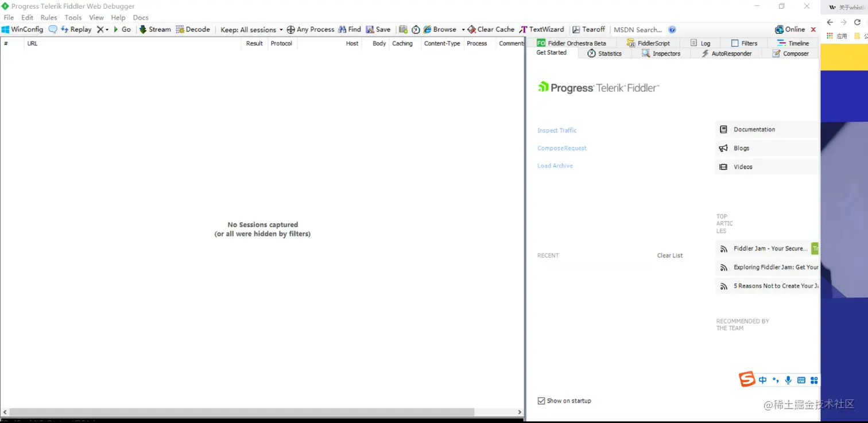Uncheck Show on startup checkbox
Screen dimensions: 868x423
tap(541, 401)
